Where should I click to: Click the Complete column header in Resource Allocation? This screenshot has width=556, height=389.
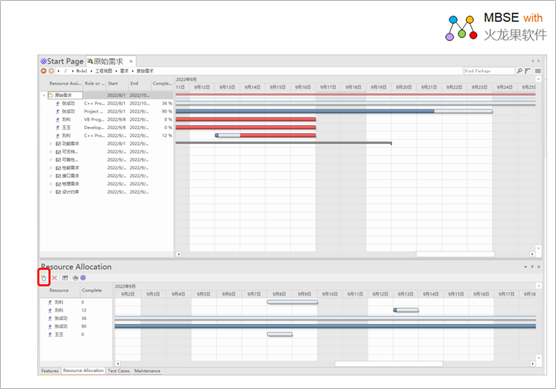pyautogui.click(x=92, y=290)
